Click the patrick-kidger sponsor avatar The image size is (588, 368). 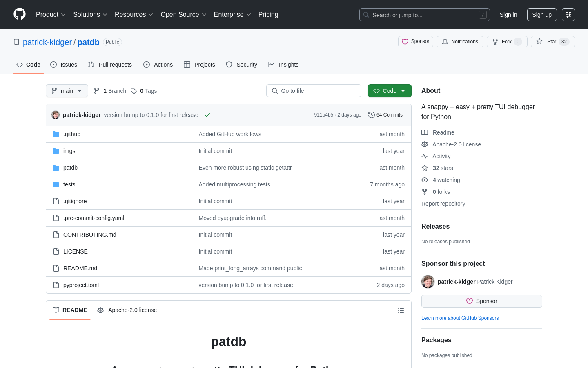(x=428, y=282)
